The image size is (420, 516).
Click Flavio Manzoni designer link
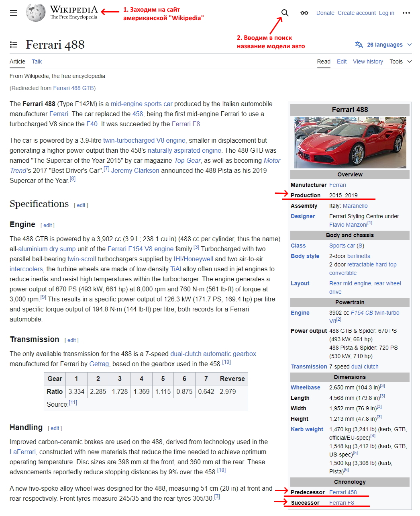[x=348, y=225]
